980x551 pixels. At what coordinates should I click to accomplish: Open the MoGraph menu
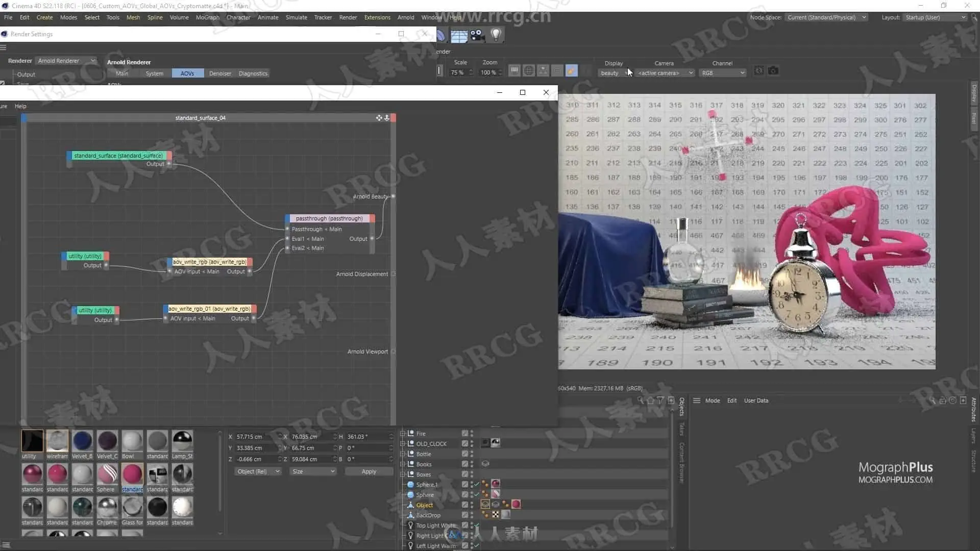207,17
